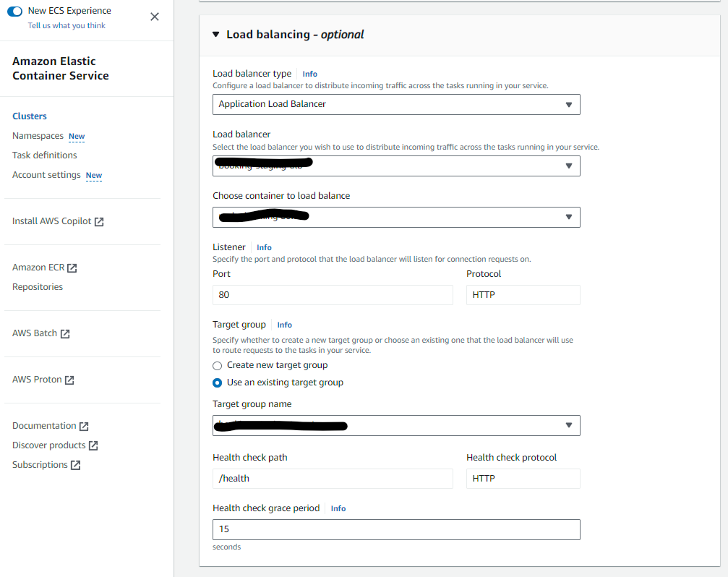The width and height of the screenshot is (728, 577).
Task: Click the Health check grace period input
Action: coord(396,530)
